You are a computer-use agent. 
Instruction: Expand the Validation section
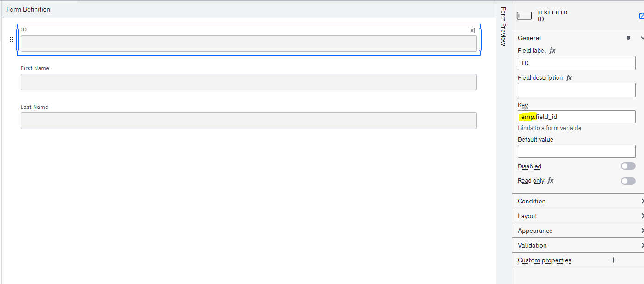578,245
